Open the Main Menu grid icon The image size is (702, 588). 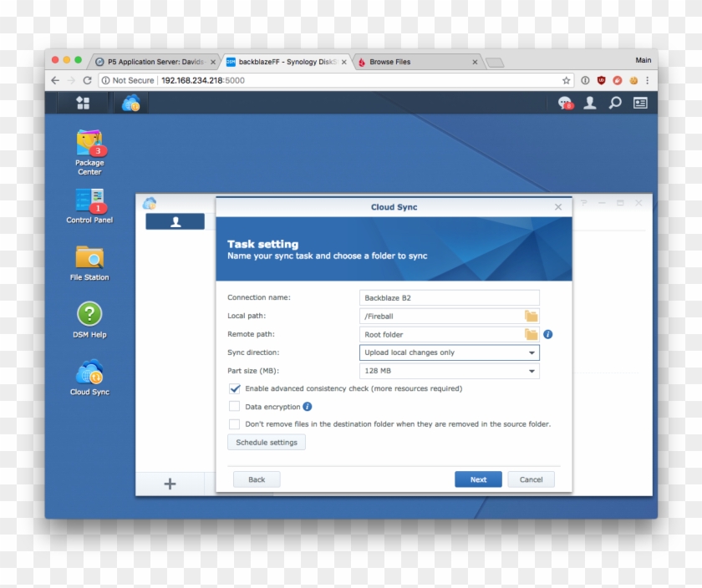coord(83,102)
